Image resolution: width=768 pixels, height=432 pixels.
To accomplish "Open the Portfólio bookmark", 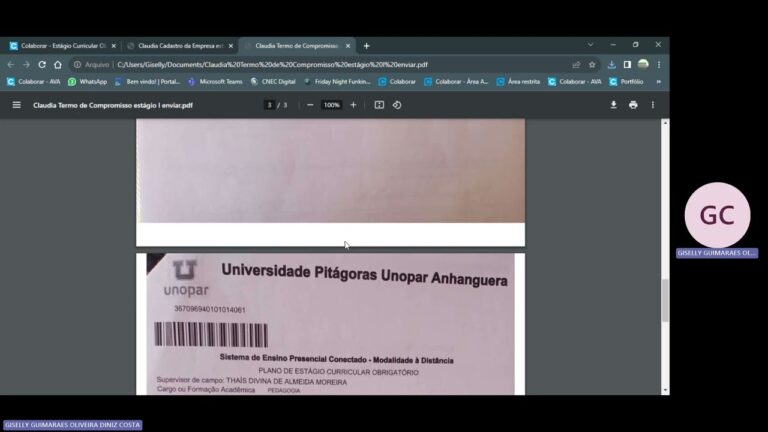I will coord(626,82).
